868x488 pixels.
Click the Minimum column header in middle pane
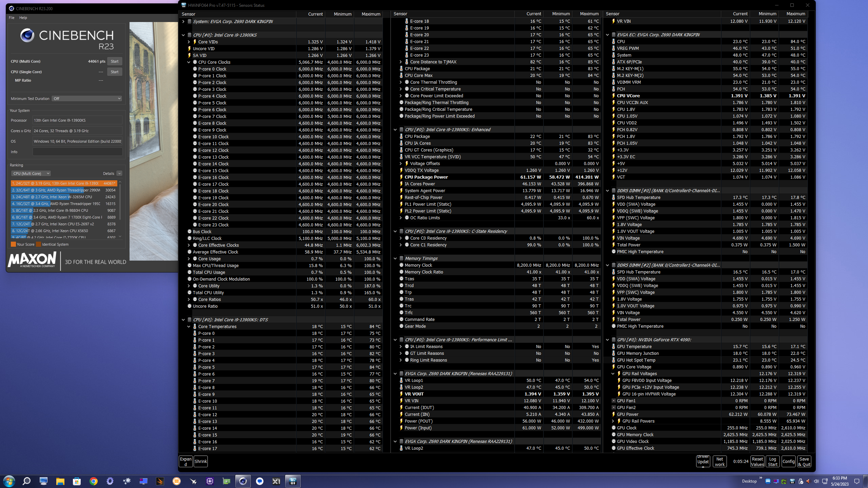[x=558, y=14]
